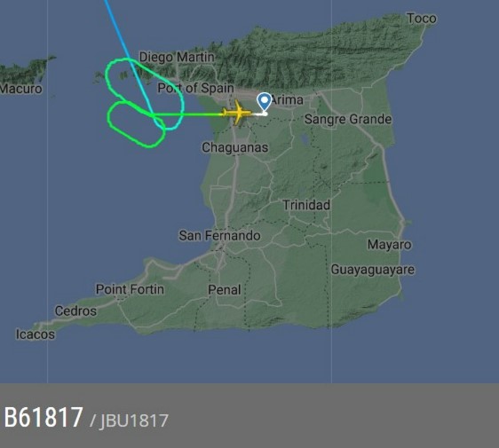Click the Cedros map label

click(75, 311)
